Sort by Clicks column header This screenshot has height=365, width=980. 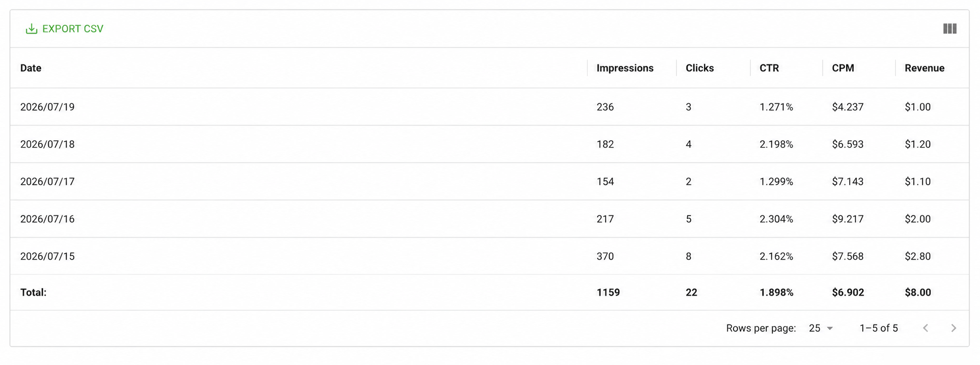(700, 68)
